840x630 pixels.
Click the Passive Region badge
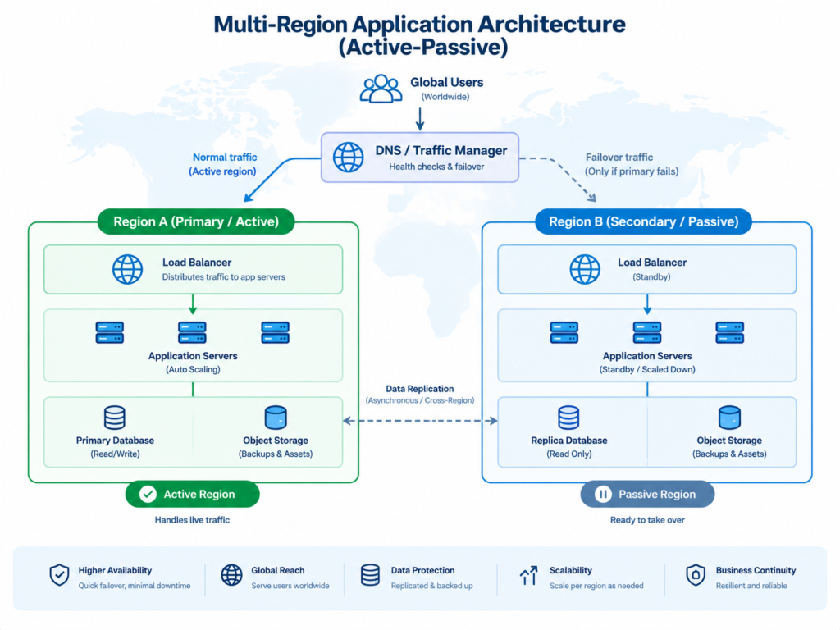click(647, 494)
